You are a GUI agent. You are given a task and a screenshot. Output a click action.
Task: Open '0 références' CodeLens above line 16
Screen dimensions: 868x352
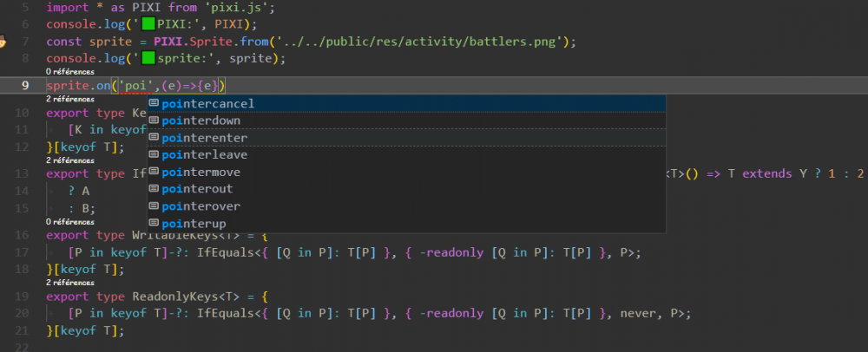[69, 222]
